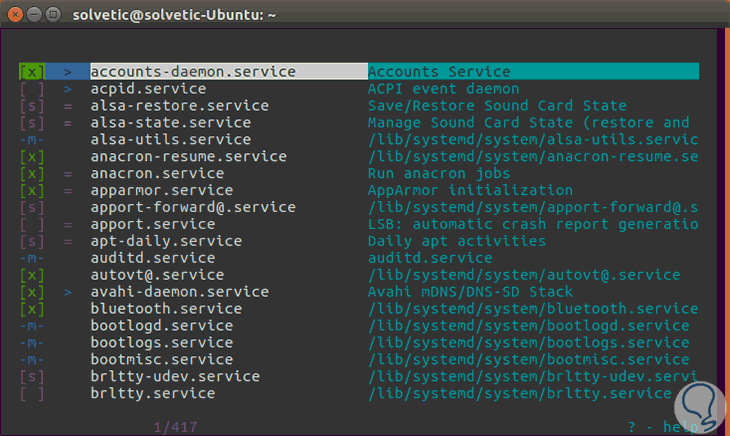Close the terminal window
730x436 pixels.
[16, 13]
